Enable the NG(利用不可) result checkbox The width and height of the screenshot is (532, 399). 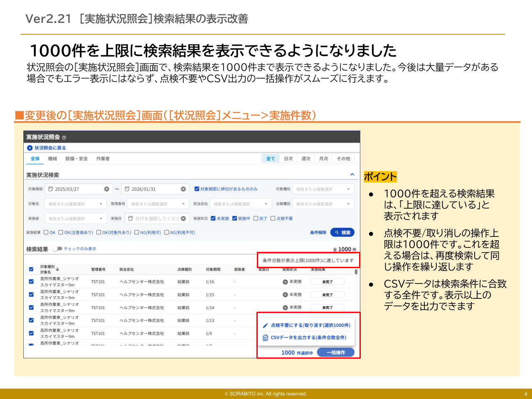[167, 233]
